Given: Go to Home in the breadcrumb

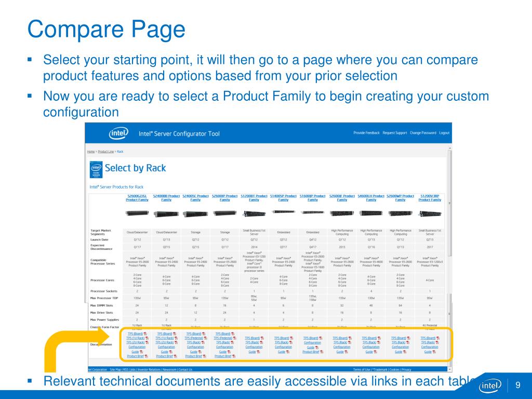Looking at the screenshot, I should click(90, 152).
